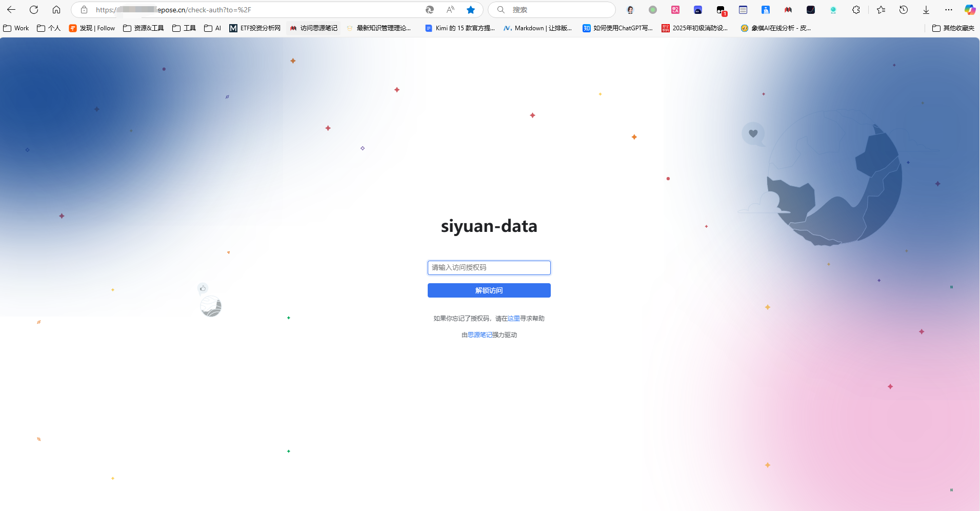
Task: Open the black extension with red badge
Action: click(x=721, y=10)
